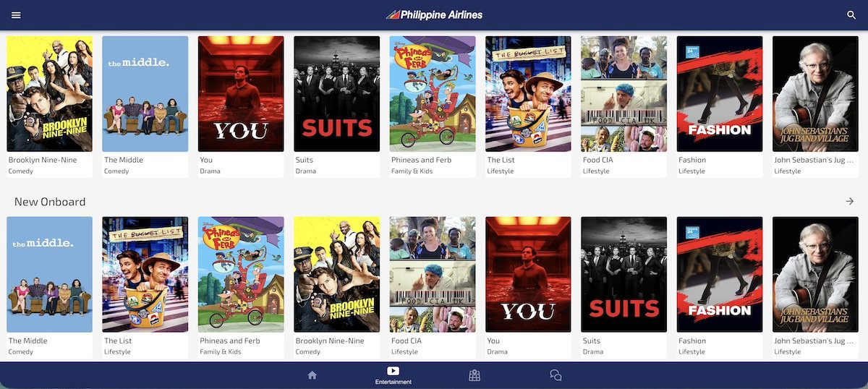
Task: Open the Food CIA poster in the top row
Action: [x=624, y=94]
